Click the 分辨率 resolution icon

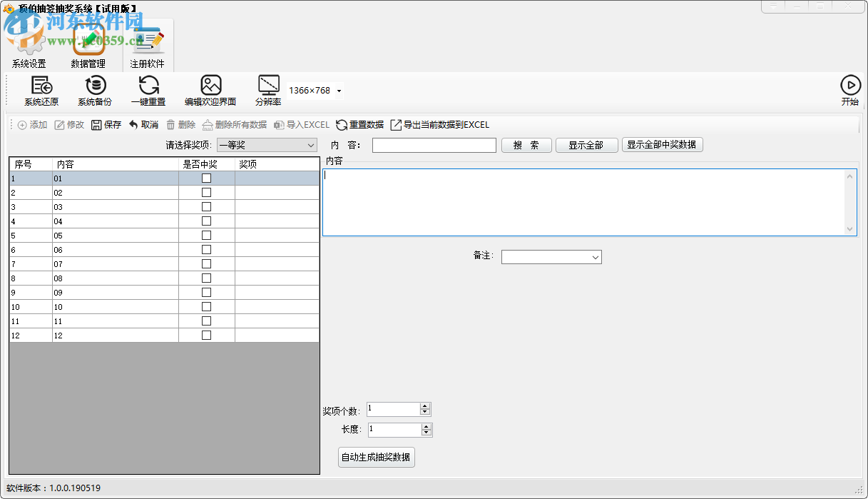click(268, 86)
